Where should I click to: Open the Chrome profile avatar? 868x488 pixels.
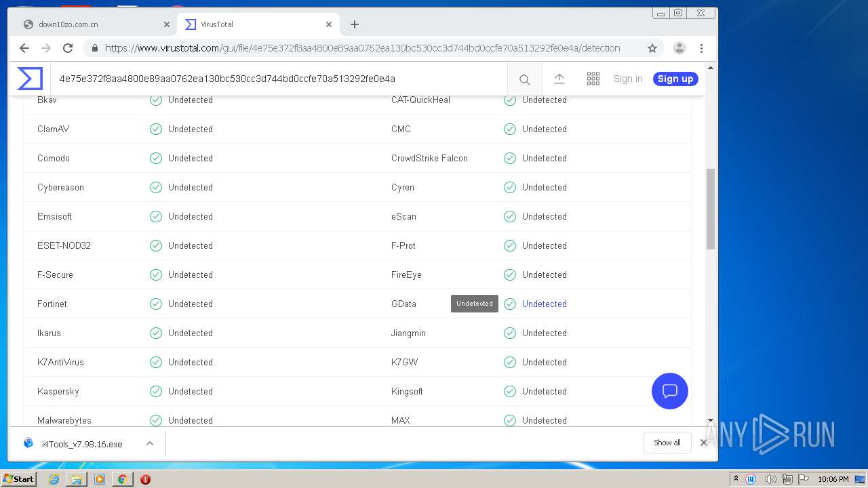pyautogui.click(x=679, y=48)
